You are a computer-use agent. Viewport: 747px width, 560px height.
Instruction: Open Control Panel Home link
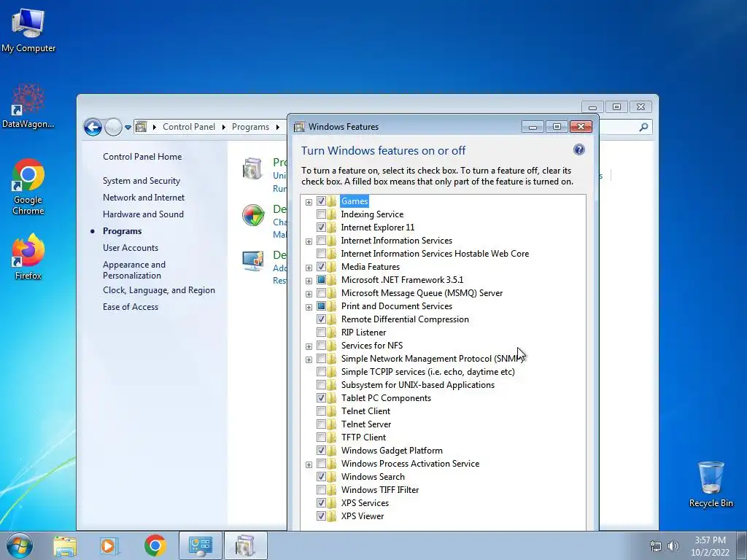[142, 157]
